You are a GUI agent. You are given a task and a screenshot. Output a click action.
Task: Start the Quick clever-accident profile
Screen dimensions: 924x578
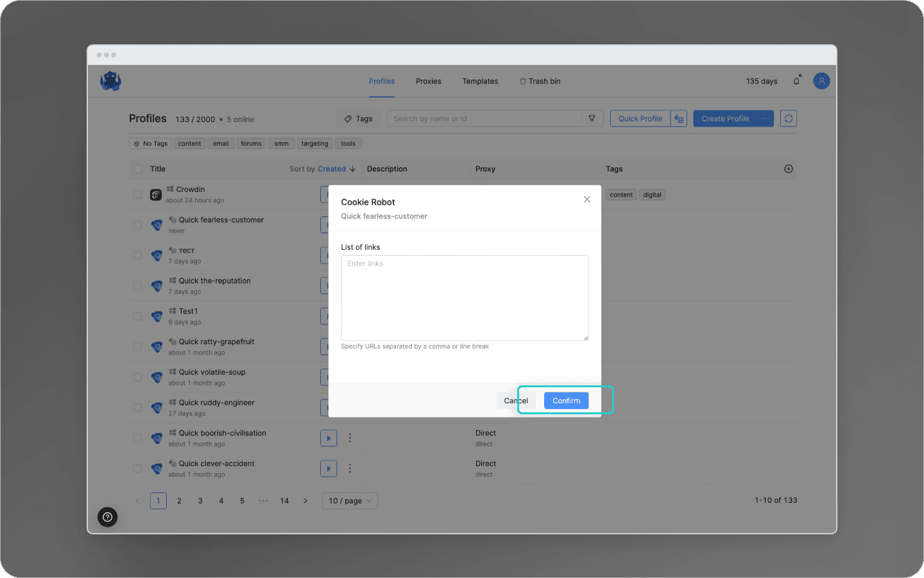pos(329,468)
